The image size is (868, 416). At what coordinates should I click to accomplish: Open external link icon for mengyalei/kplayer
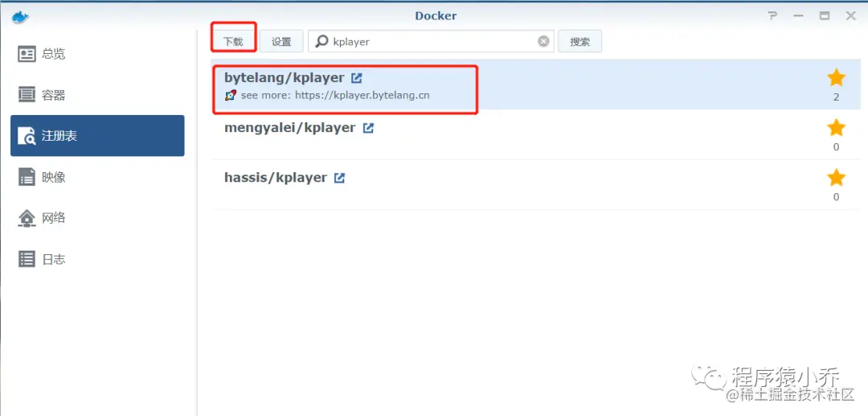(x=368, y=128)
